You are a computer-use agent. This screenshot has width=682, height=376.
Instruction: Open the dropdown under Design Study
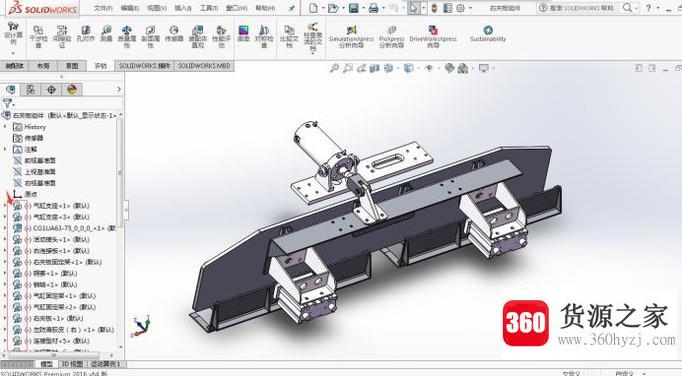point(13,53)
